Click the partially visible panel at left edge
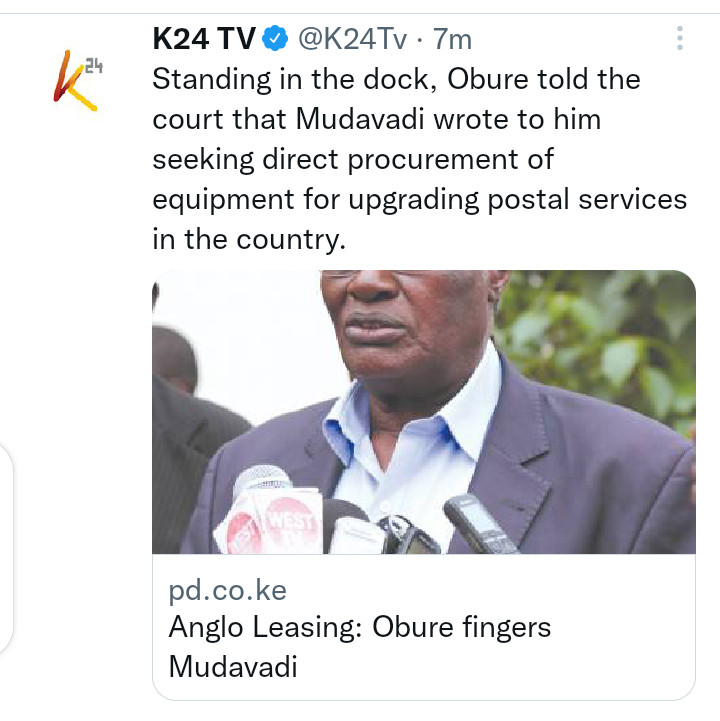Image resolution: width=720 pixels, height=721 pixels. (6, 549)
